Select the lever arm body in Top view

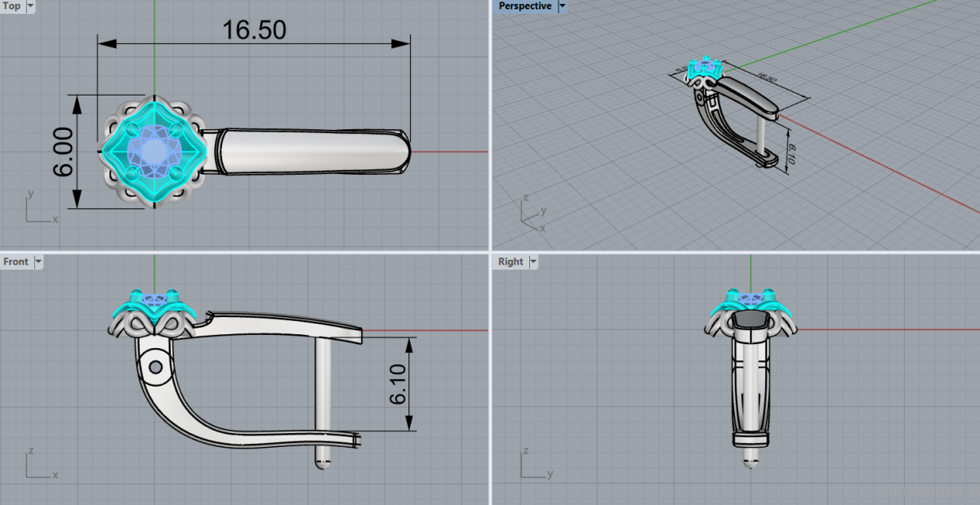[310, 151]
